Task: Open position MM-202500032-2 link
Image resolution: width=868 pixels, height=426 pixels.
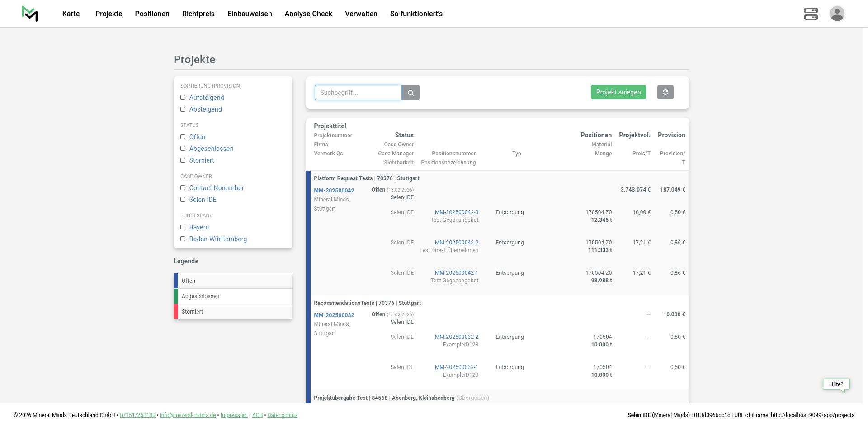Action: tap(456, 337)
